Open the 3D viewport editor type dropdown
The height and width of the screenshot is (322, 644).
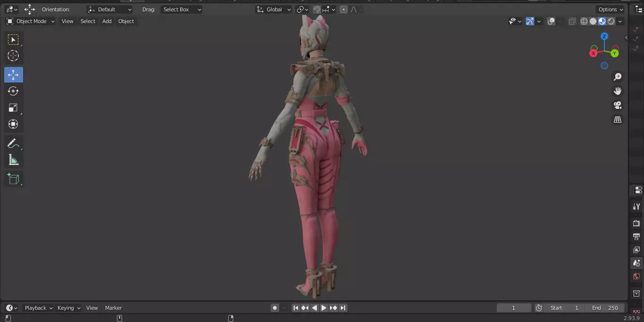click(11, 9)
